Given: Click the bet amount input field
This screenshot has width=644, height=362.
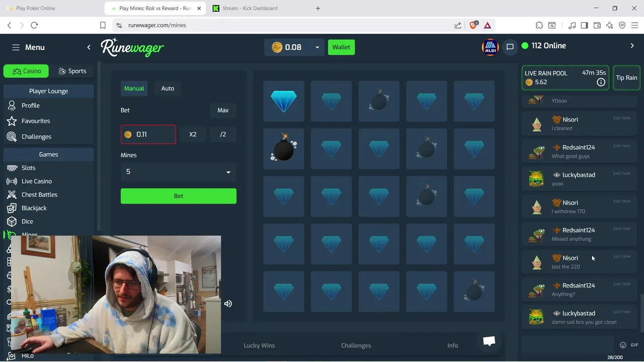Looking at the screenshot, I should 148,134.
